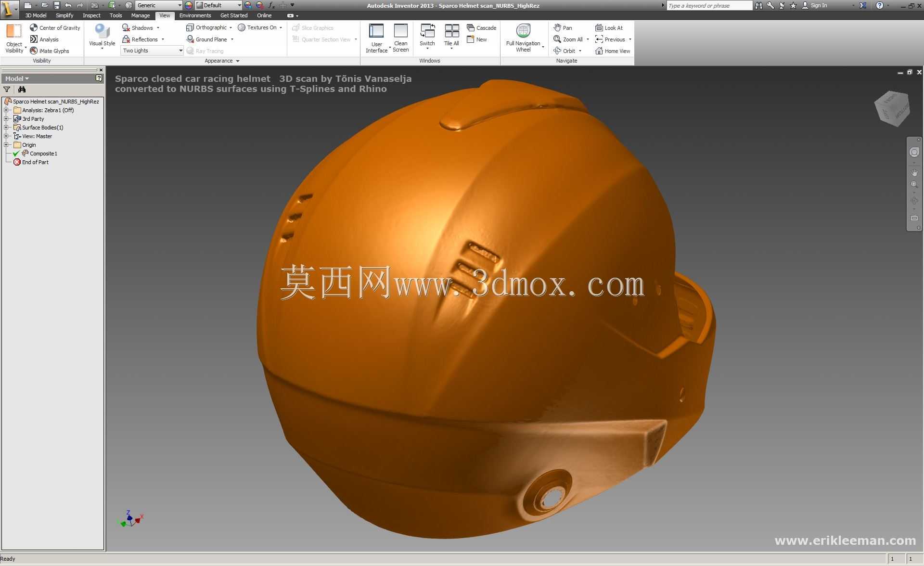Toggle Object Visibility button
Image resolution: width=924 pixels, height=566 pixels.
[x=14, y=39]
